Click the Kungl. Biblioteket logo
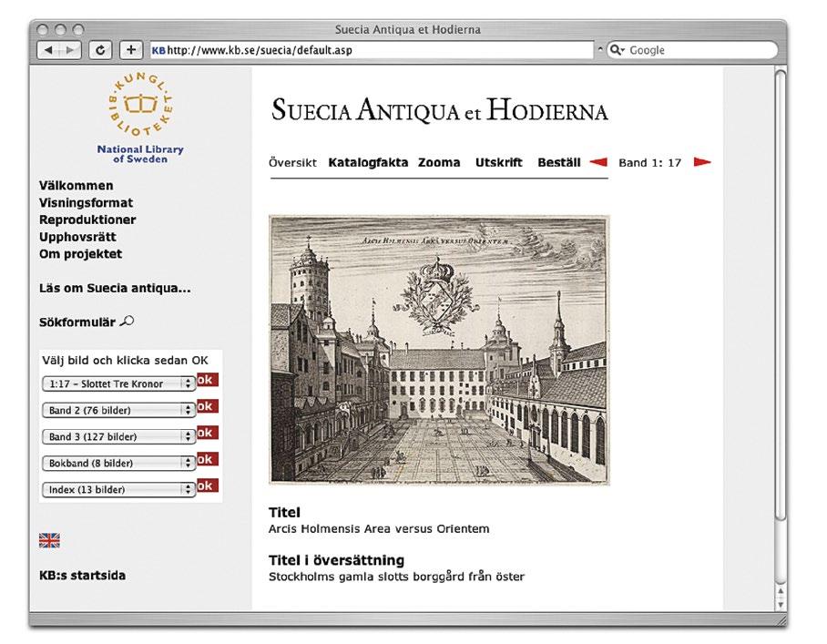Viewport: 827px width, 644px height. (x=140, y=105)
